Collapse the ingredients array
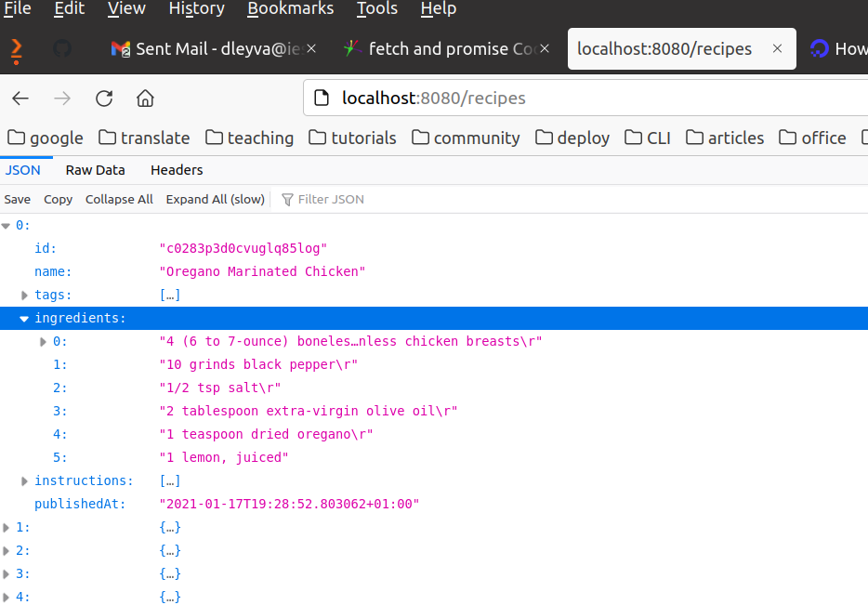 [x=24, y=319]
